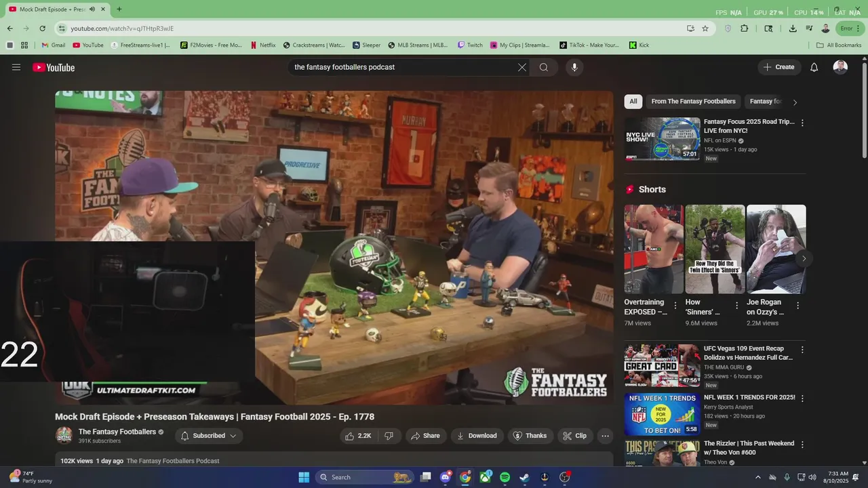Open options for Overtraining EXPOSED short

pyautogui.click(x=675, y=306)
